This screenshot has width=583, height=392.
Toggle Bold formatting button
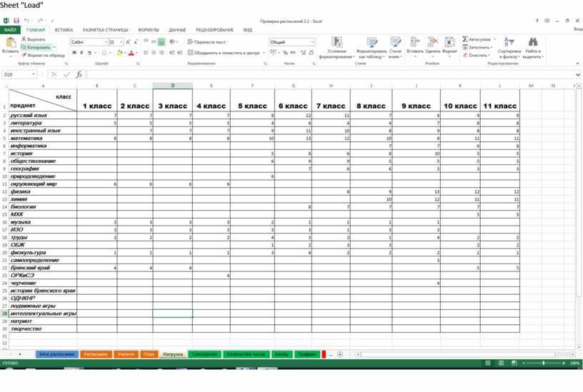coord(74,53)
